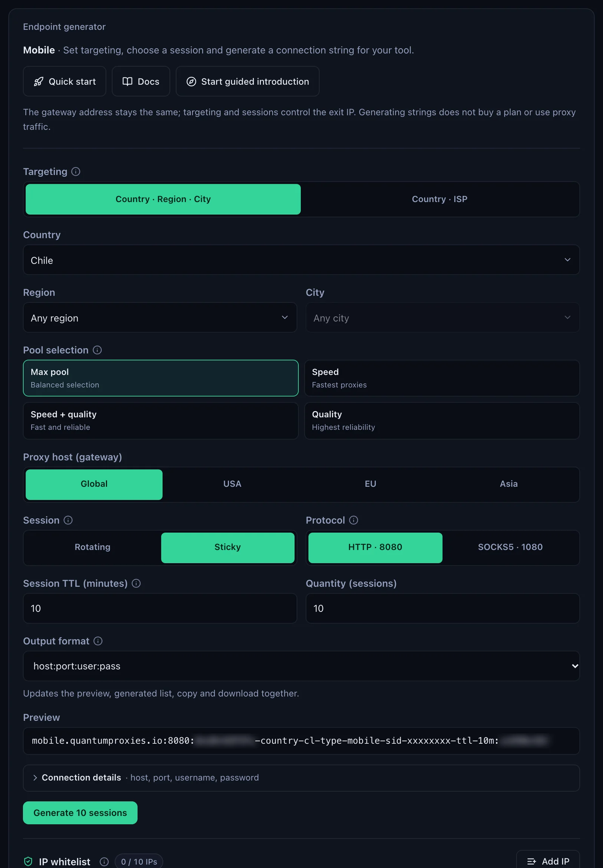The width and height of the screenshot is (603, 868).
Task: Click the Preview connection string box
Action: point(301,741)
